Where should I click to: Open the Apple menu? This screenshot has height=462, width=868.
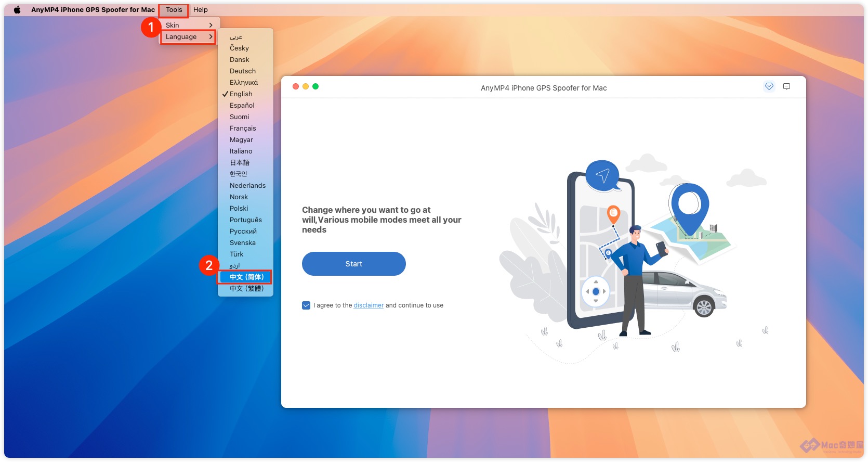click(x=17, y=9)
